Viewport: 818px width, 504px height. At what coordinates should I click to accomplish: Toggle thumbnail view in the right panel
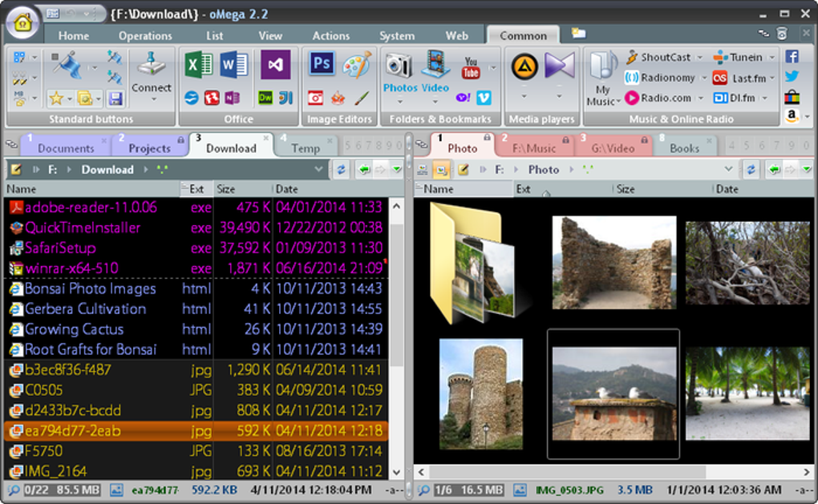point(441,170)
